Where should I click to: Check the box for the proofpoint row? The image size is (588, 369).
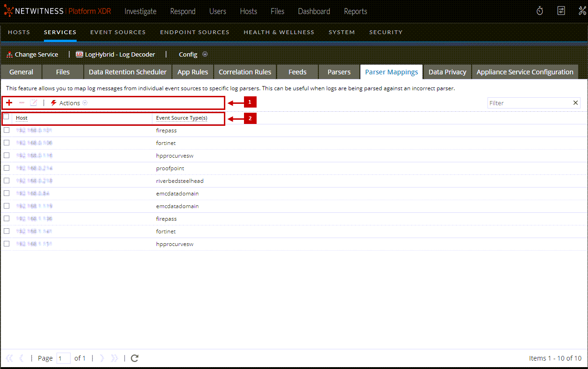[x=7, y=168]
